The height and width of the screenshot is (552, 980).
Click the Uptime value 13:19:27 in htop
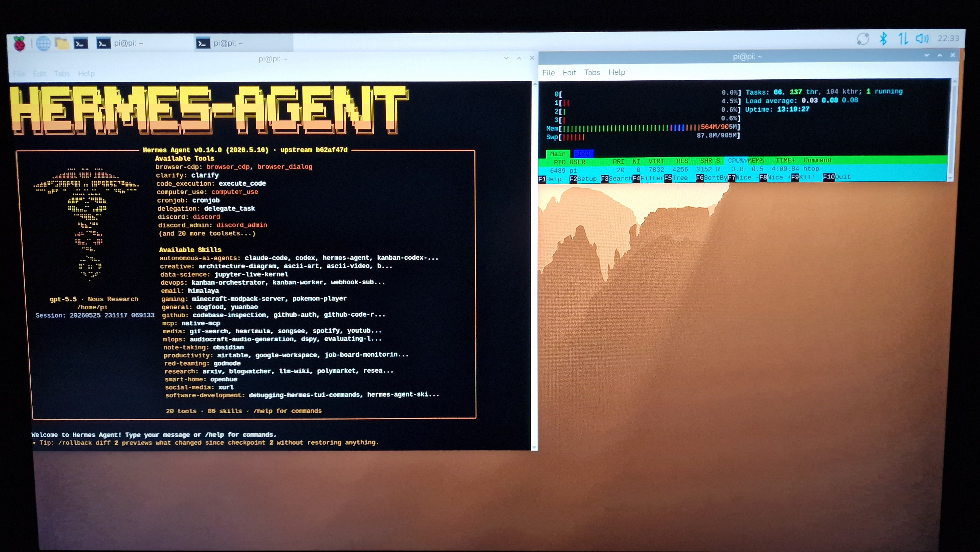click(x=793, y=109)
